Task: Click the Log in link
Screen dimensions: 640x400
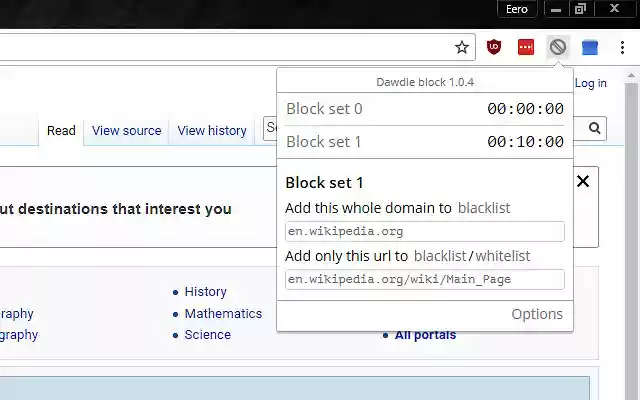Action: pyautogui.click(x=591, y=83)
